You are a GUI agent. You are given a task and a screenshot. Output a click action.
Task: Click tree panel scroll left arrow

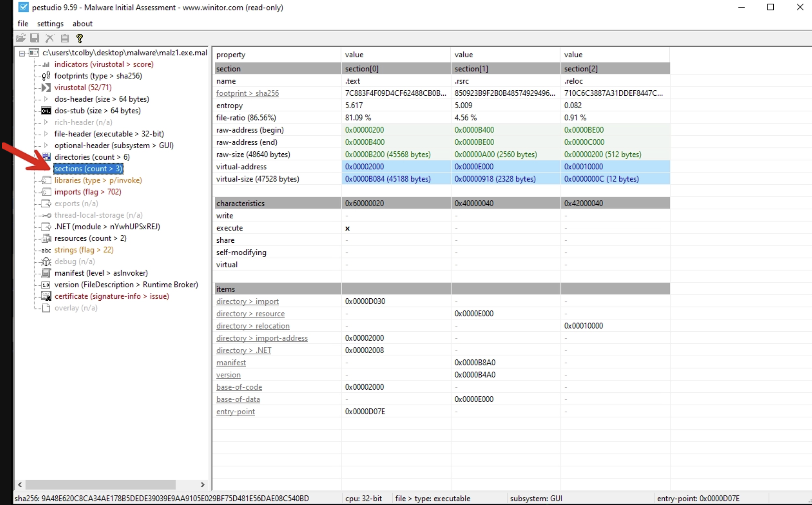[x=20, y=485]
